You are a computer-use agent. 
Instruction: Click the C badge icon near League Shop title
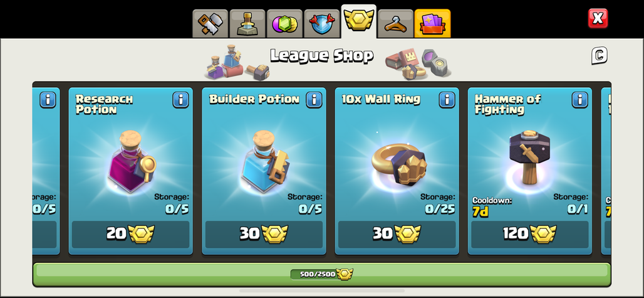pyautogui.click(x=600, y=55)
